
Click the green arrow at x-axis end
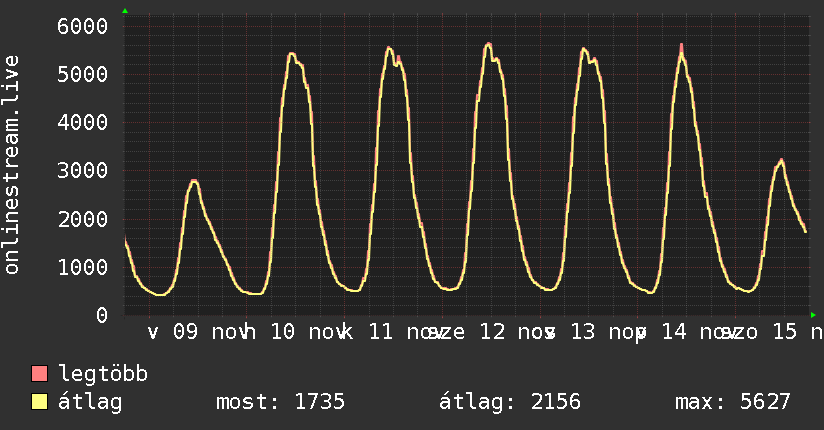pos(813,315)
